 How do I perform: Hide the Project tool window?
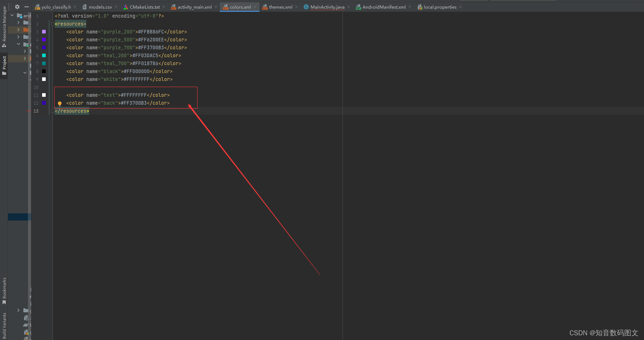coord(26,6)
